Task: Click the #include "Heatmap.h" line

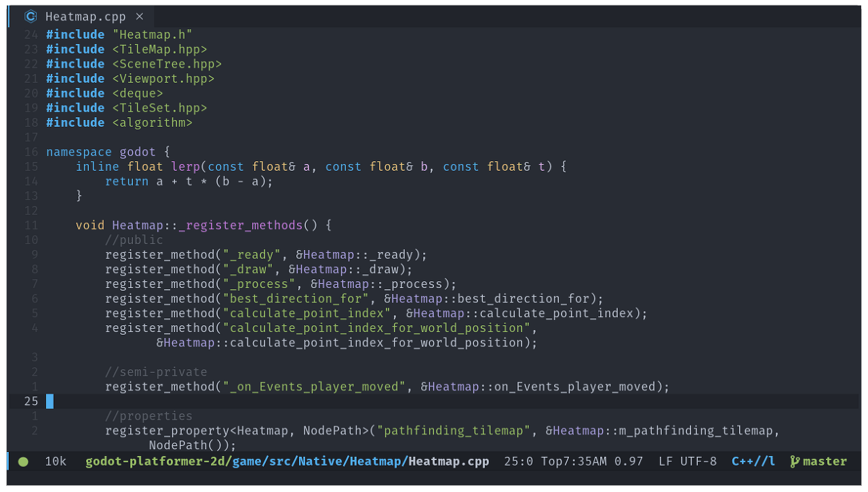Action: pos(119,35)
